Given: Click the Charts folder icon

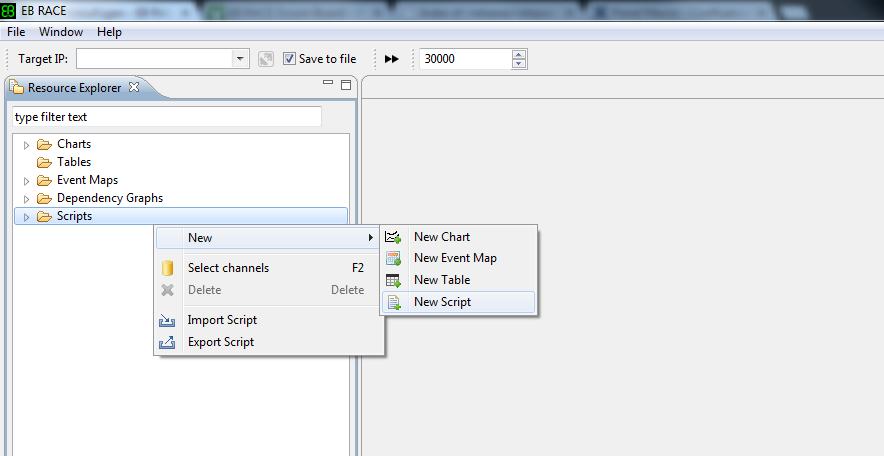Looking at the screenshot, I should tap(44, 144).
